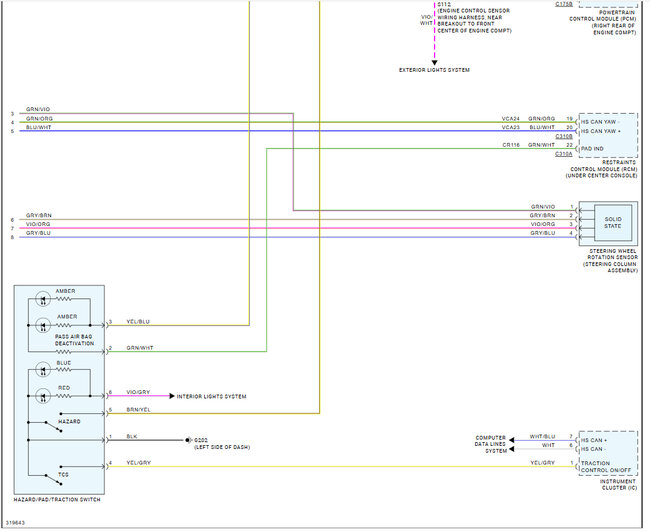Screen dimensions: 650x532
Task: Click the BLUE LED color label
Action: click(x=64, y=363)
